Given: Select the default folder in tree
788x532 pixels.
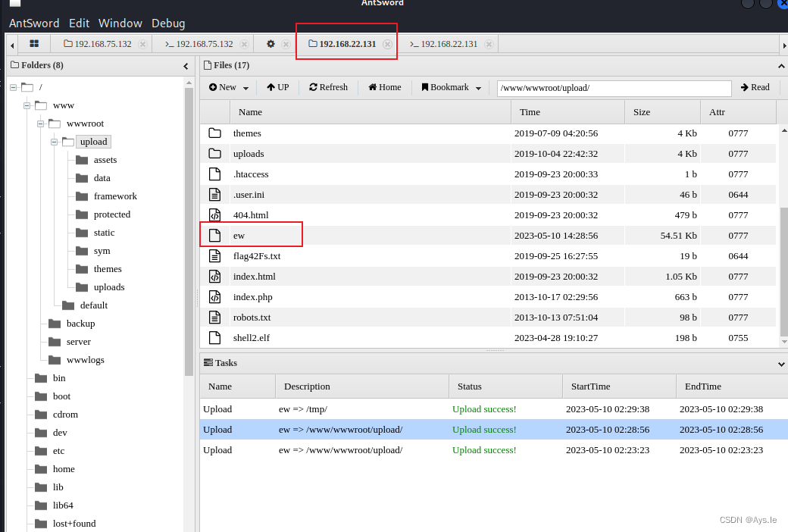Looking at the screenshot, I should tap(93, 305).
